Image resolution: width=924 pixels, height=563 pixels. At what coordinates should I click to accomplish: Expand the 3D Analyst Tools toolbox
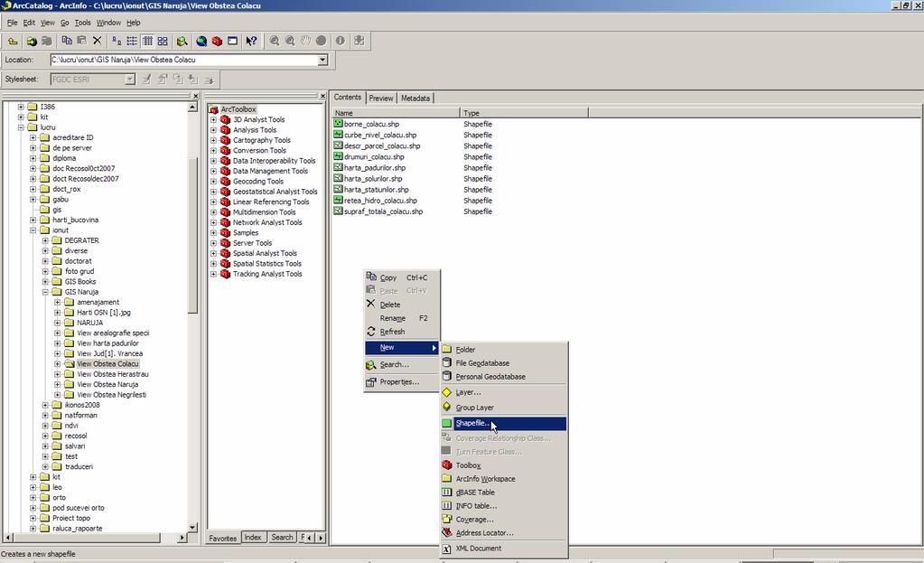213,119
